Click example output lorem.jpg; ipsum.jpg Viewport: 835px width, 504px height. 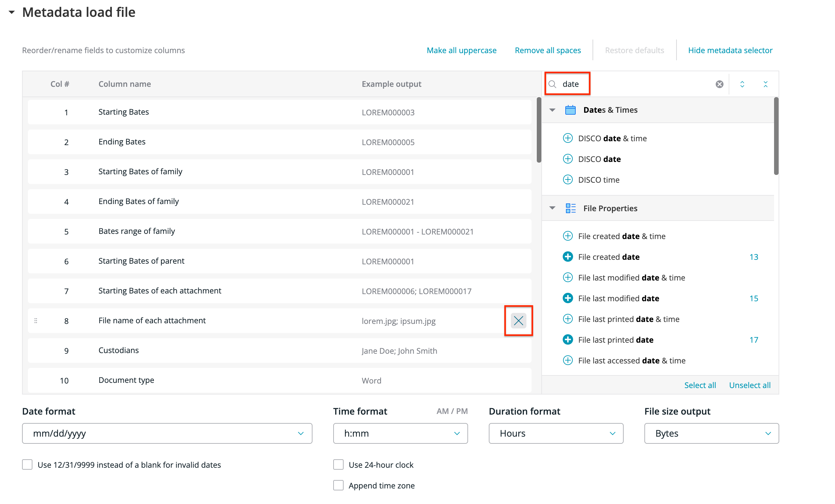coord(398,321)
